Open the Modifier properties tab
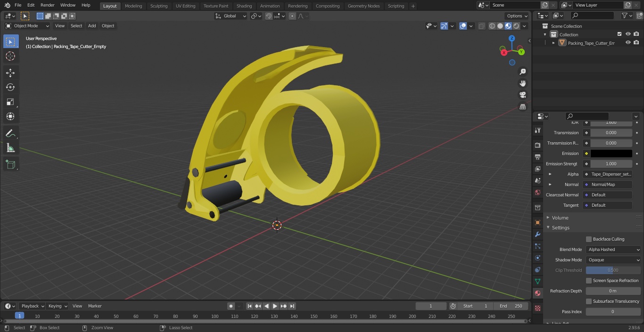644x332 pixels. (x=537, y=234)
